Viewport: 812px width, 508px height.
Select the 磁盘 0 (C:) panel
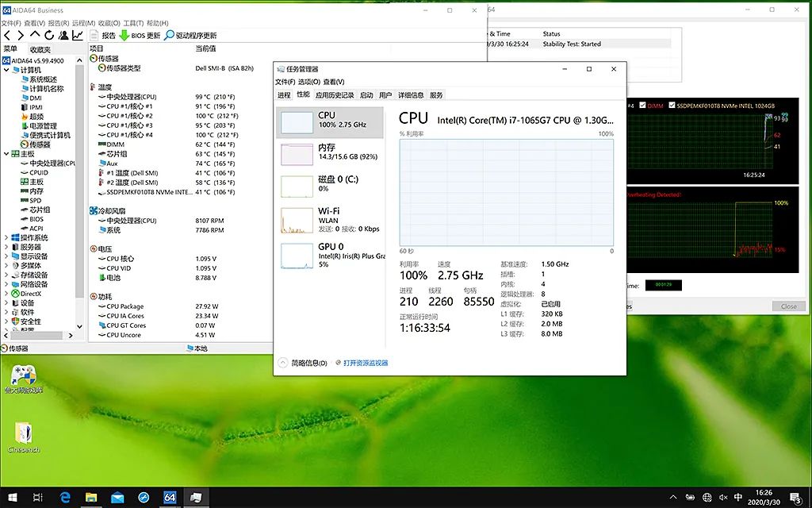(330, 186)
